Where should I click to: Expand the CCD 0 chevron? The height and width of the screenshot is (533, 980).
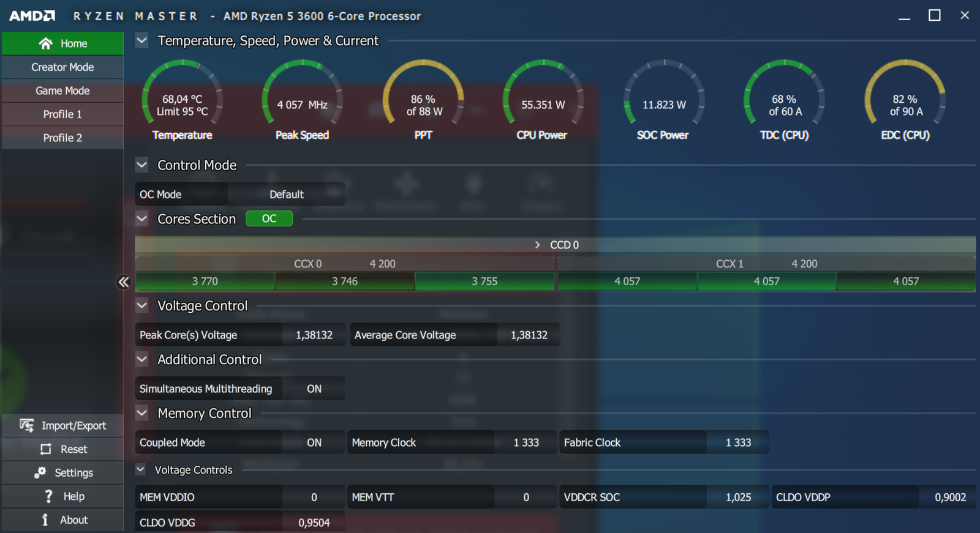(x=537, y=245)
